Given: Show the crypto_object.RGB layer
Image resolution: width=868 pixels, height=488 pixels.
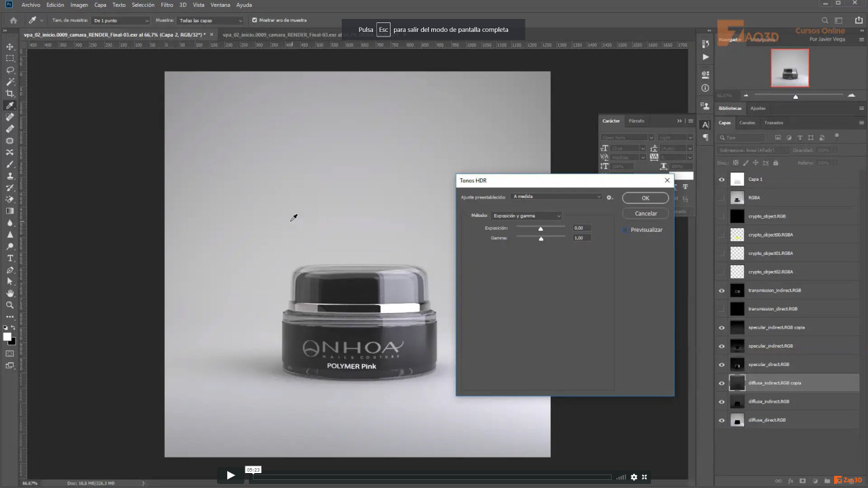Looking at the screenshot, I should 722,216.
